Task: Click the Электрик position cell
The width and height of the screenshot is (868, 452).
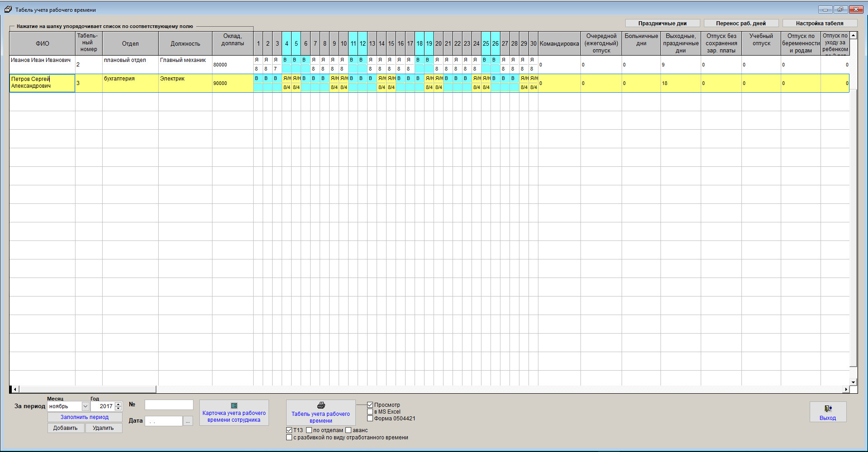Action: coord(185,83)
